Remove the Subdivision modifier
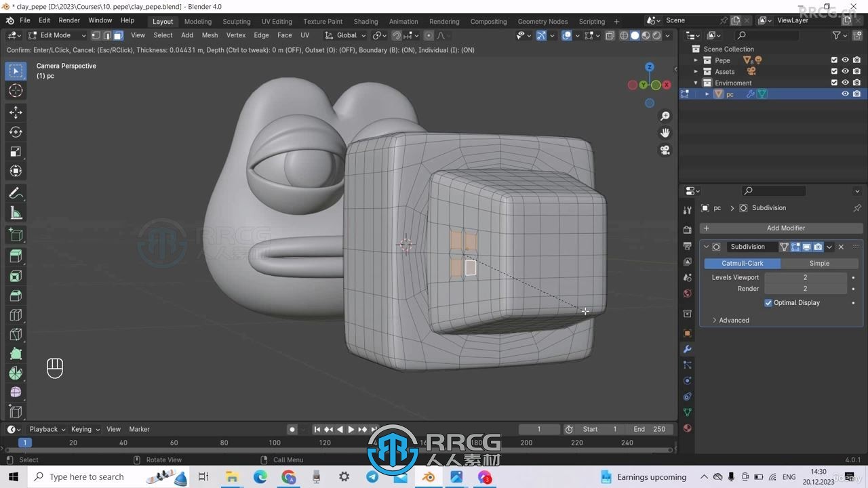The height and width of the screenshot is (488, 868). click(842, 247)
